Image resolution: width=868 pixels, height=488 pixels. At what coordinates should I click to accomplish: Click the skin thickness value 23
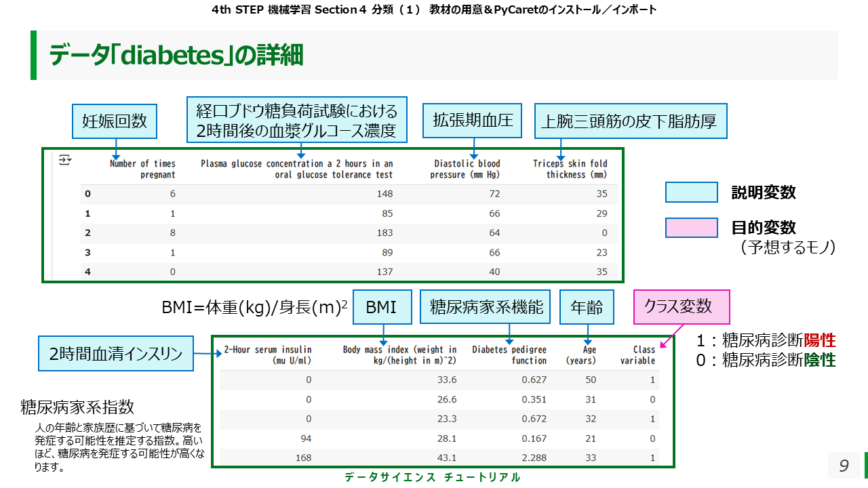(601, 253)
